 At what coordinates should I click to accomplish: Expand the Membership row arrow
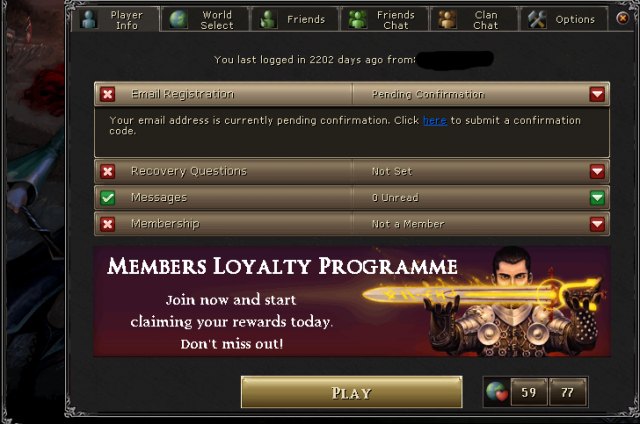(x=597, y=224)
